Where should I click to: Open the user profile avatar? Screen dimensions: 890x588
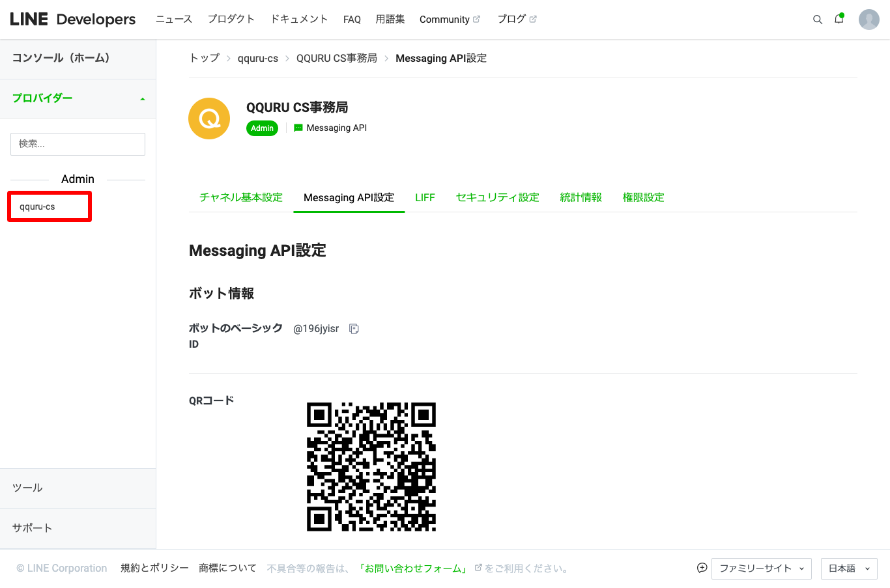coord(868,20)
